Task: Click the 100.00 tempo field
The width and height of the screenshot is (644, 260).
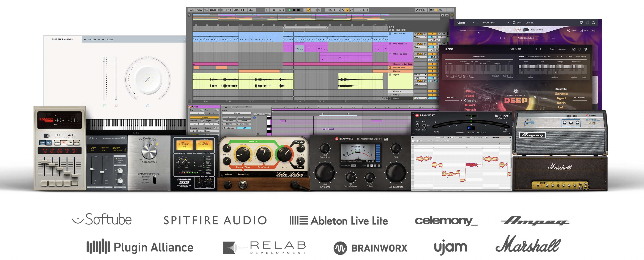Action: 213,10
